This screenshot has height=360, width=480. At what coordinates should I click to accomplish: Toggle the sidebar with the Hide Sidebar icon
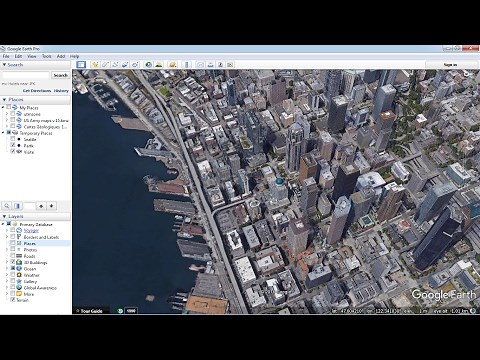coord(81,64)
